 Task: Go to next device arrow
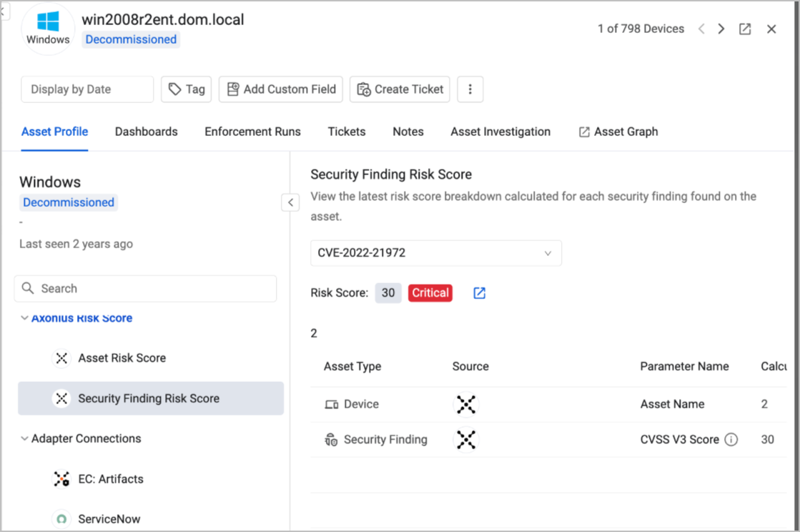point(721,29)
